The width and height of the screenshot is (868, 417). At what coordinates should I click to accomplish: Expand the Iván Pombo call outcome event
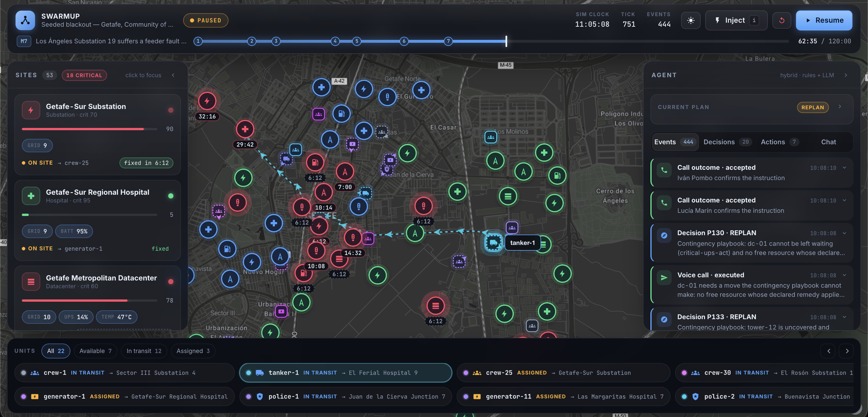[844, 168]
